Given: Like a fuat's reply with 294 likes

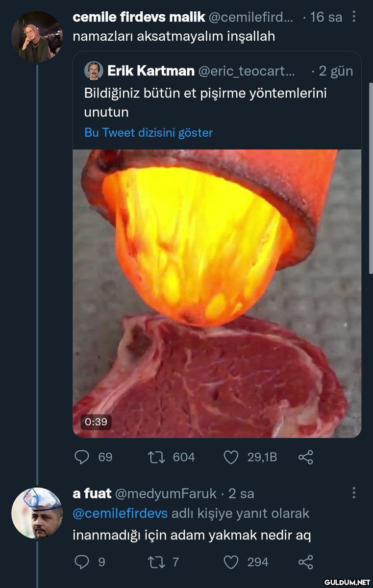Looking at the screenshot, I should coord(230,562).
